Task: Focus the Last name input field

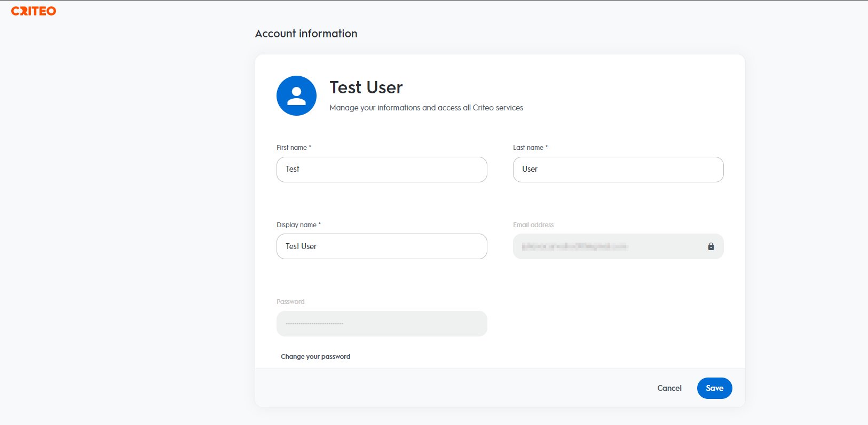Action: [618, 170]
